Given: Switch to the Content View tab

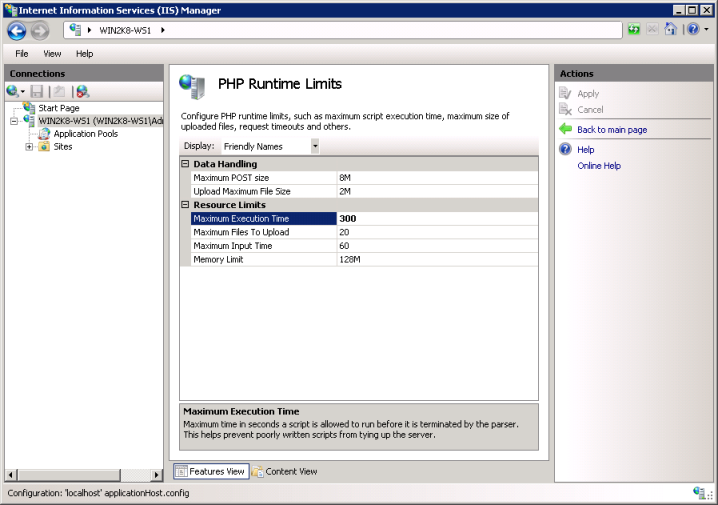Looking at the screenshot, I should [x=285, y=471].
